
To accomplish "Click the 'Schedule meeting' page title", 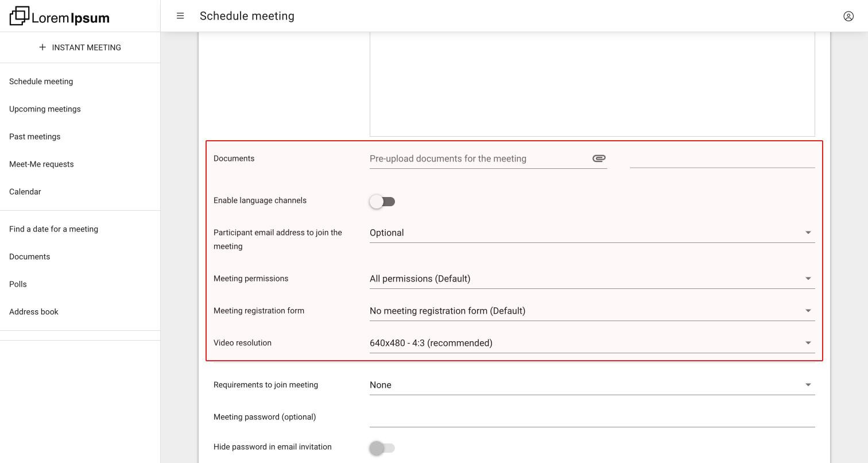I will point(247,16).
